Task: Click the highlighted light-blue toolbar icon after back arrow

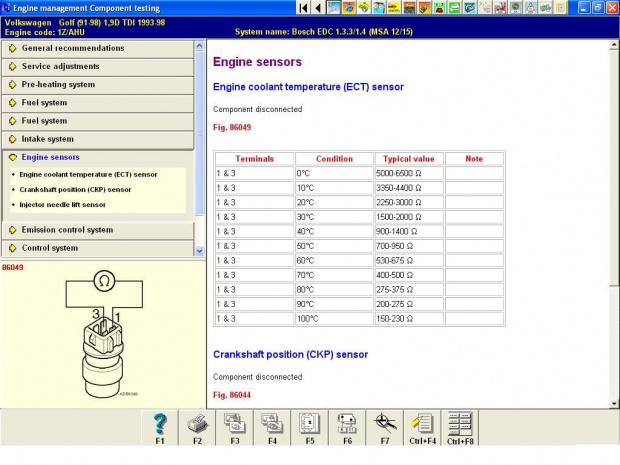Action: (333, 8)
